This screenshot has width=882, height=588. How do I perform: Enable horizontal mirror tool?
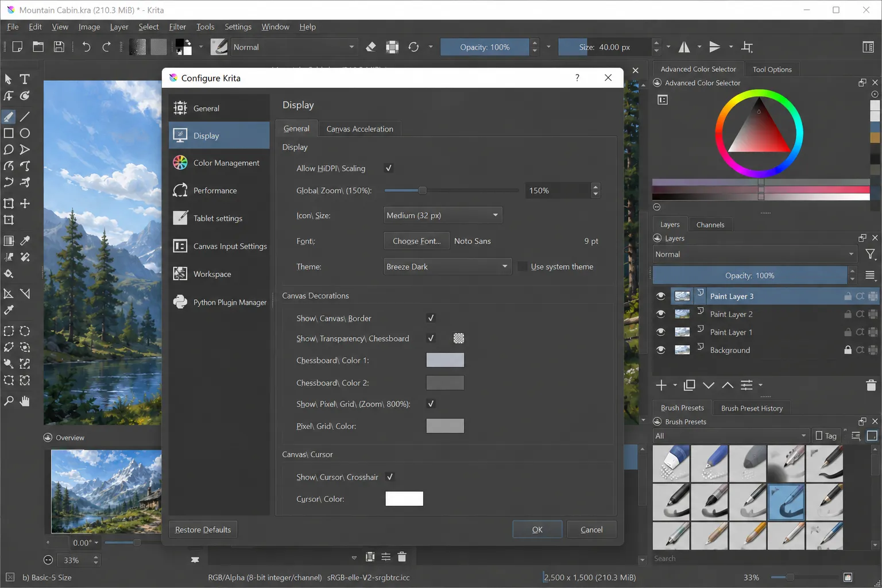point(684,47)
